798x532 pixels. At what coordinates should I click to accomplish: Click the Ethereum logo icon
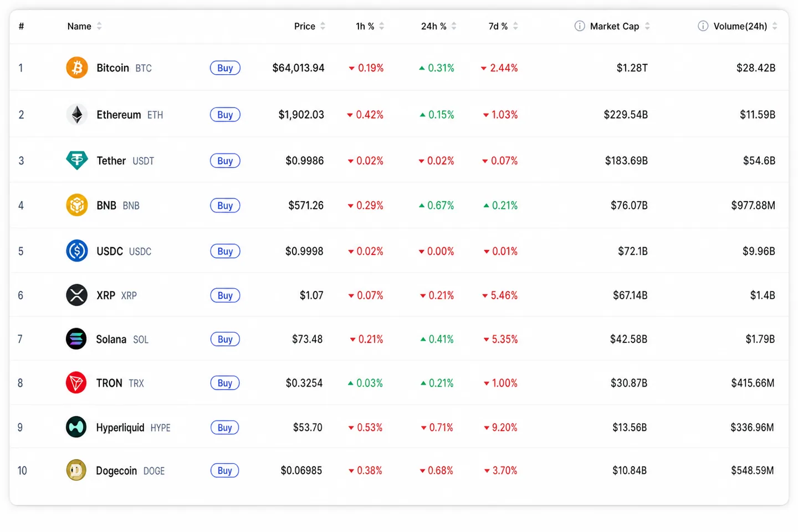[77, 115]
